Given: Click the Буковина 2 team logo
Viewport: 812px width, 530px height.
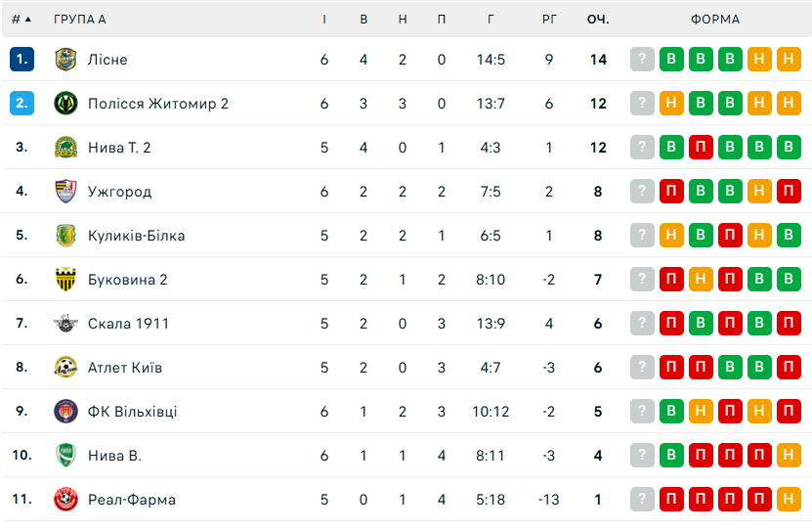Looking at the screenshot, I should click(x=65, y=280).
